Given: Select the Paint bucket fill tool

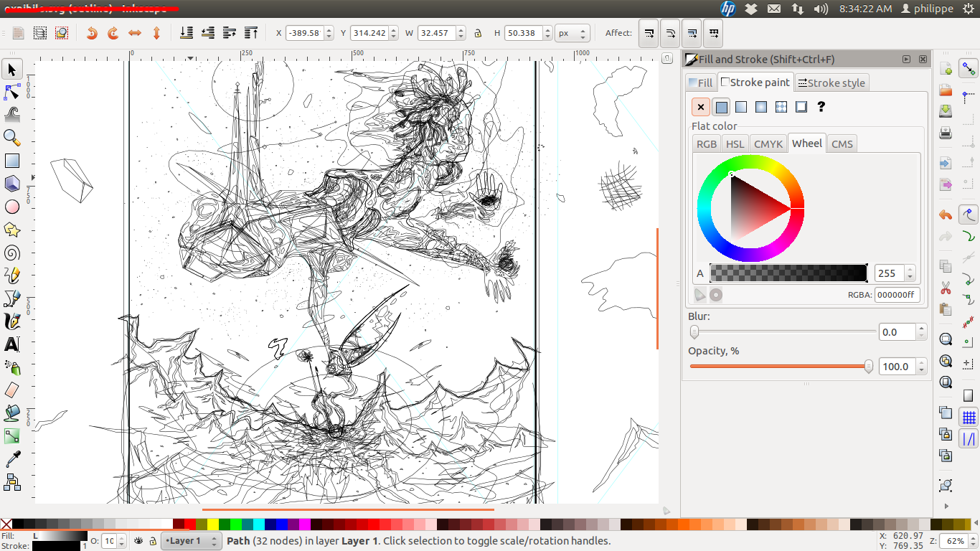Looking at the screenshot, I should [x=11, y=413].
